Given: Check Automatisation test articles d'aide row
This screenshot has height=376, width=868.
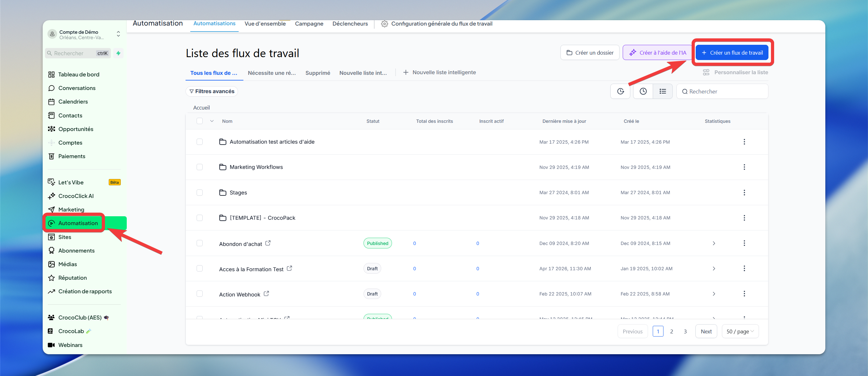Looking at the screenshot, I should click(199, 142).
